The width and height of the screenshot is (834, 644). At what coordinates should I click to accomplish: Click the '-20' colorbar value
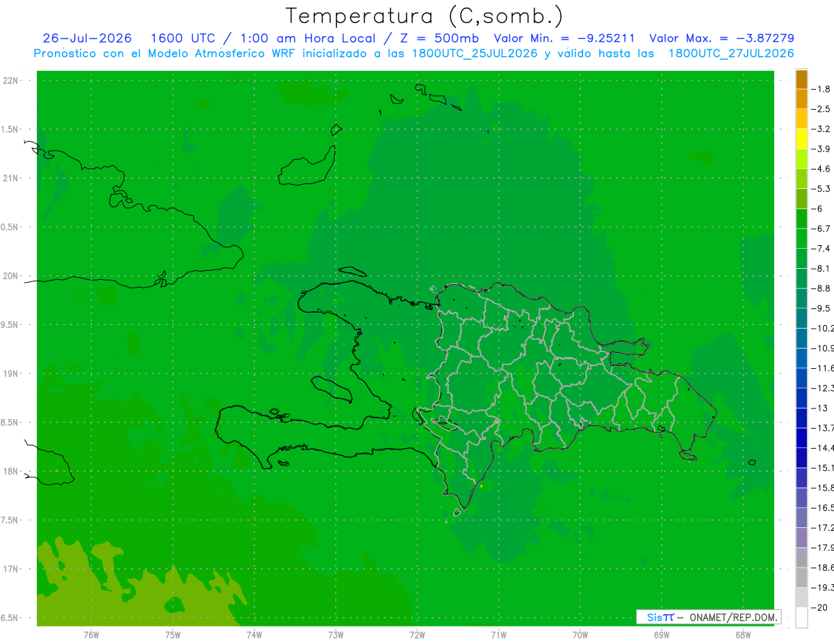819,608
